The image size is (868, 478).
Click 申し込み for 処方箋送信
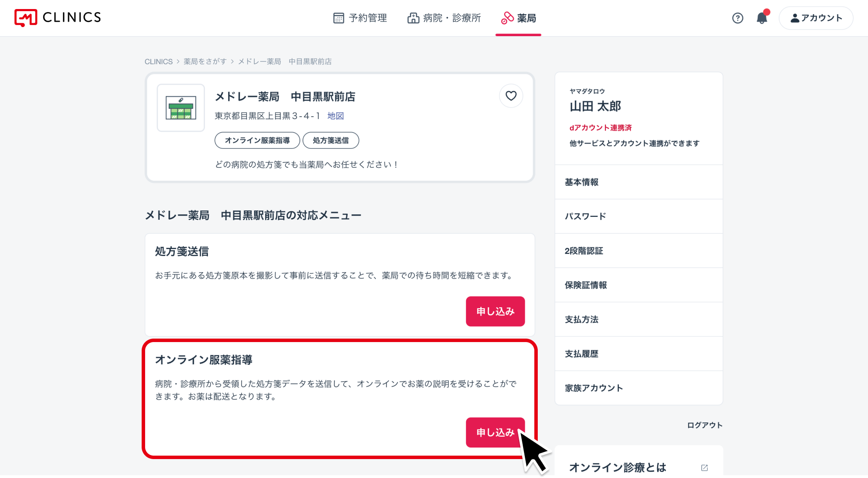(495, 311)
